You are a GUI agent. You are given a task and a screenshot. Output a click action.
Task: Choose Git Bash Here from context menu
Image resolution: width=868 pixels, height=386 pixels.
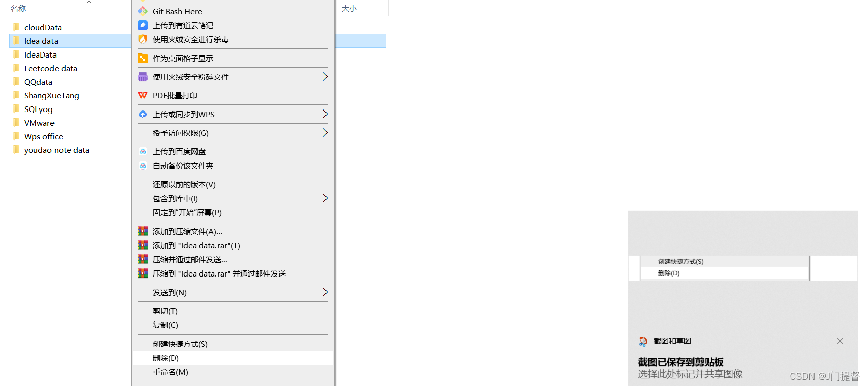click(x=233, y=11)
